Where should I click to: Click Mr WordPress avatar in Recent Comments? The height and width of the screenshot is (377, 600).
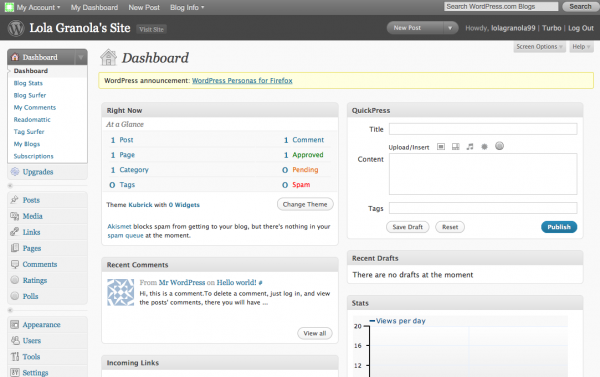click(x=121, y=292)
